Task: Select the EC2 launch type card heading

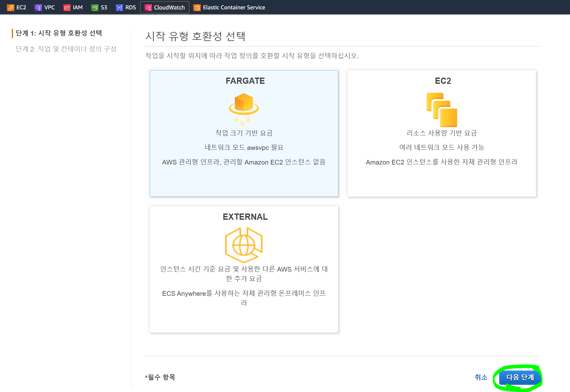Action: pos(443,81)
